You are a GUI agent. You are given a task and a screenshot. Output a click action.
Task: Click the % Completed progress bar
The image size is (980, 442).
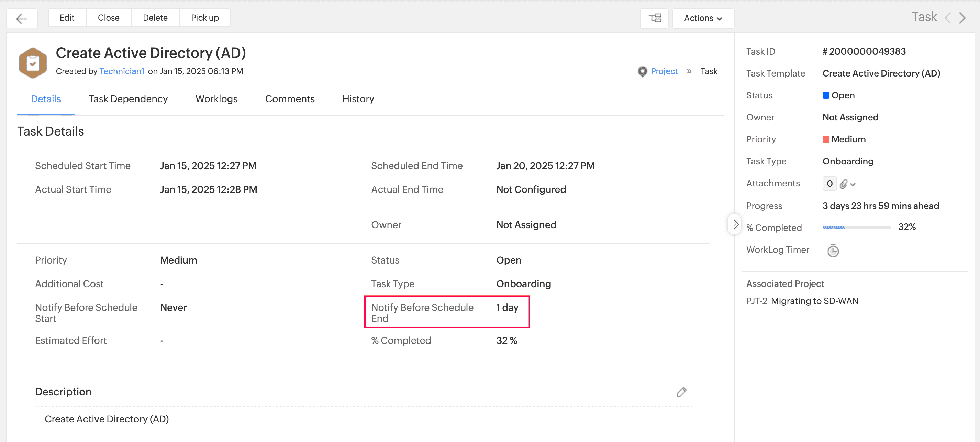pos(856,228)
